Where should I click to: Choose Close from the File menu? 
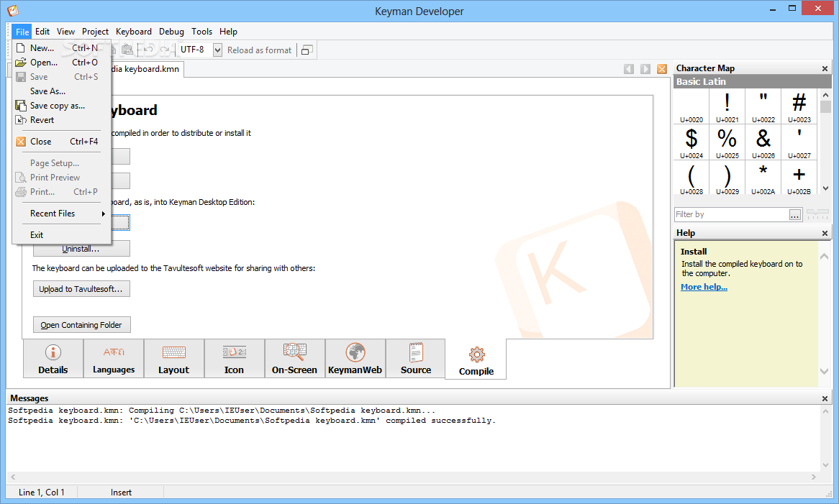click(x=62, y=142)
